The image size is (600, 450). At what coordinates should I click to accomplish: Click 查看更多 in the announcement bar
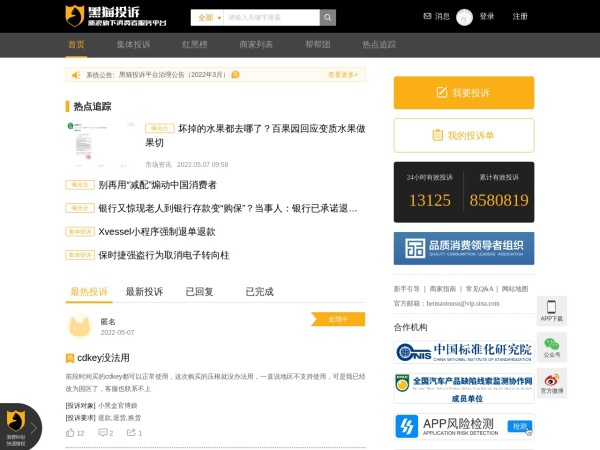coord(342,74)
